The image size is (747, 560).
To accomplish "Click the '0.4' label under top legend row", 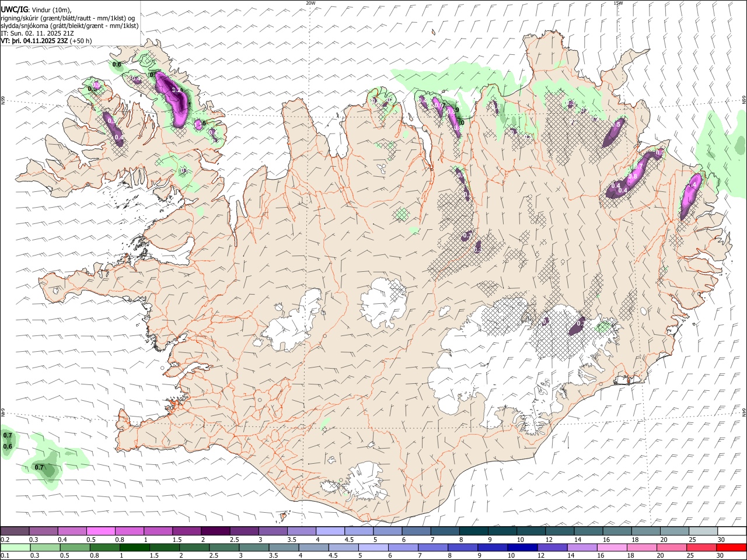I will pos(62,540).
